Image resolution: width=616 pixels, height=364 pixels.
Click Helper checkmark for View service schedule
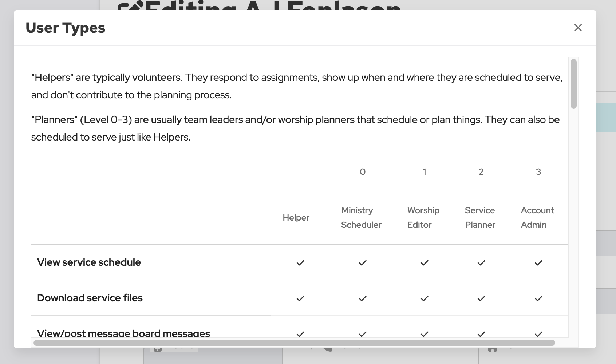(x=300, y=262)
